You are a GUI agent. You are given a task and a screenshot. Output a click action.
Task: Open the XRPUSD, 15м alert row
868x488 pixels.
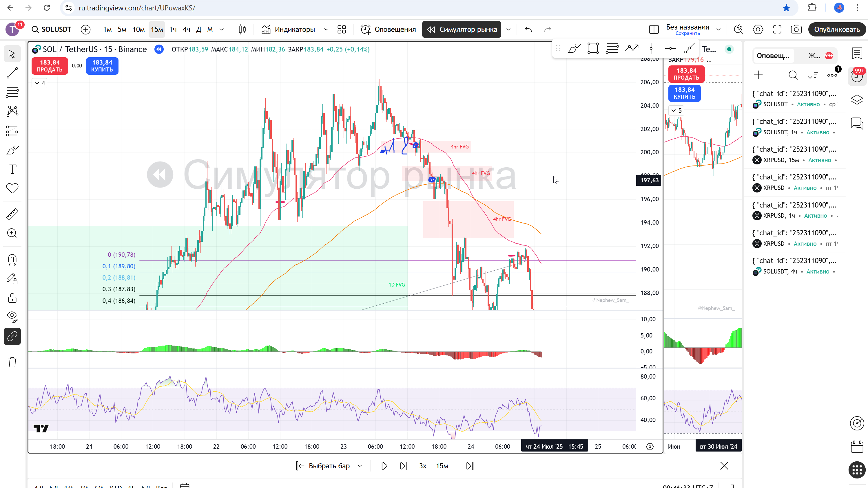[794, 155]
